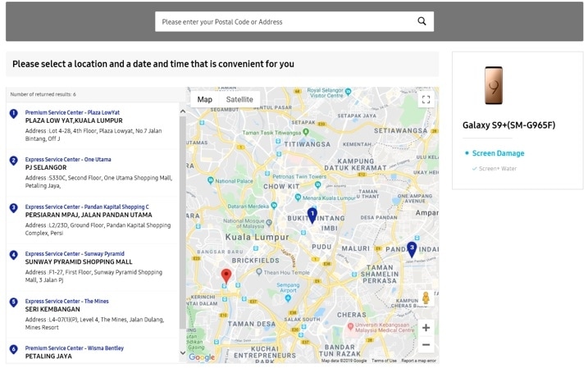Click Dataran Merdeka map marker
Viewport: 588px width, 368px height.
(x=274, y=206)
